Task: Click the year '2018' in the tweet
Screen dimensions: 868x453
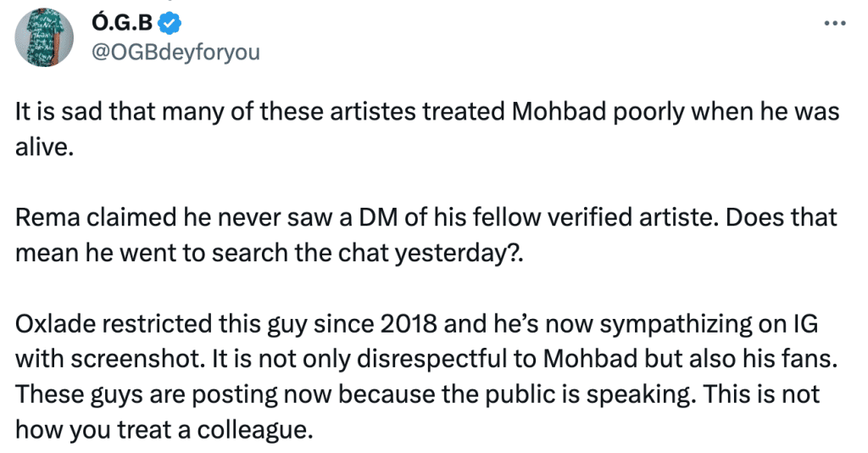Action: tap(409, 324)
